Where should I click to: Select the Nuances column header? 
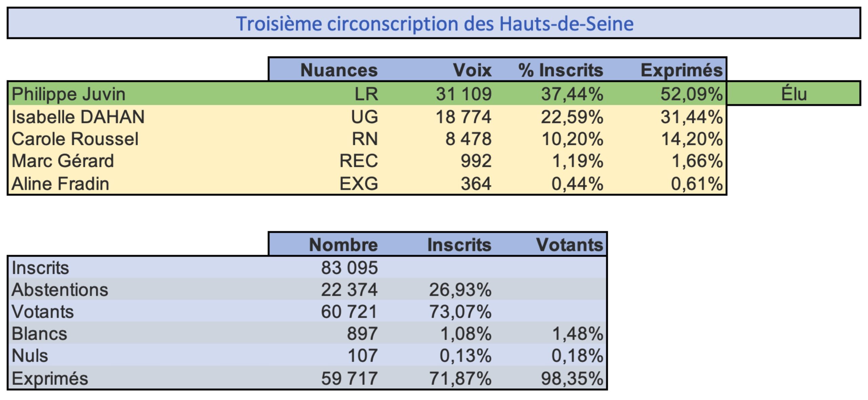tap(339, 70)
